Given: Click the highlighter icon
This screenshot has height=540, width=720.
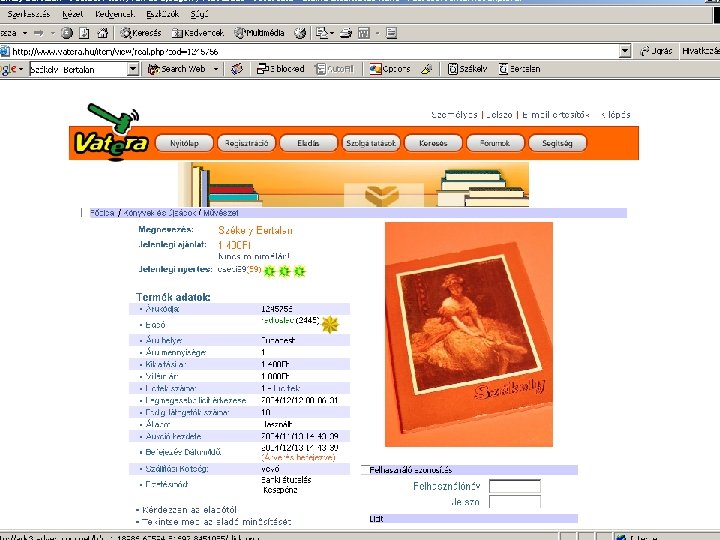Looking at the screenshot, I should click(x=427, y=69).
